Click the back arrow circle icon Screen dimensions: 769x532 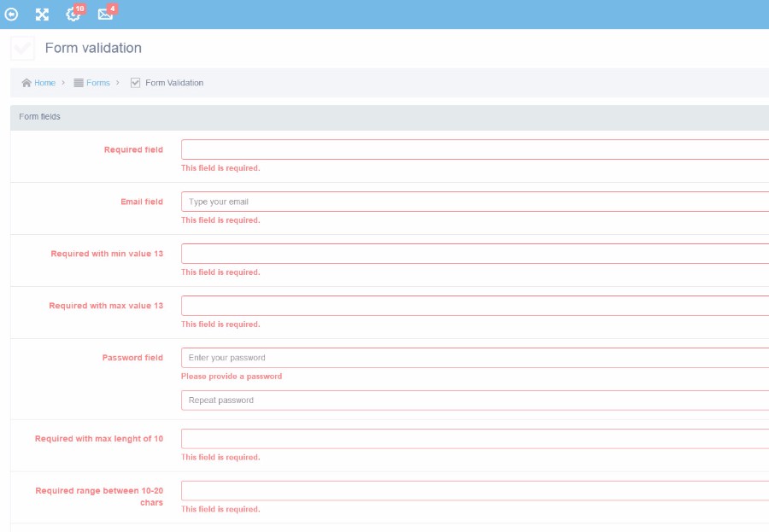click(12, 15)
